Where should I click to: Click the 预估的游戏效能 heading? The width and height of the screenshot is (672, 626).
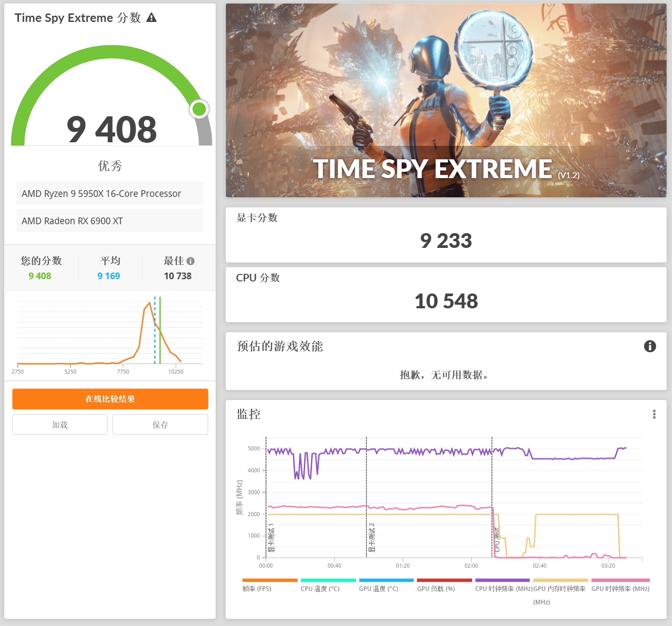[280, 346]
